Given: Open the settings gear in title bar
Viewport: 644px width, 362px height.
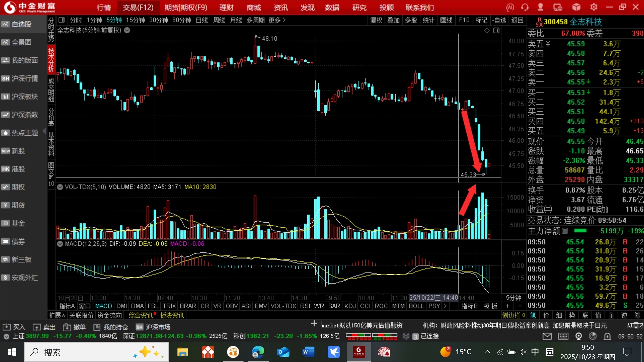Looking at the screenshot, I should click(594, 7).
